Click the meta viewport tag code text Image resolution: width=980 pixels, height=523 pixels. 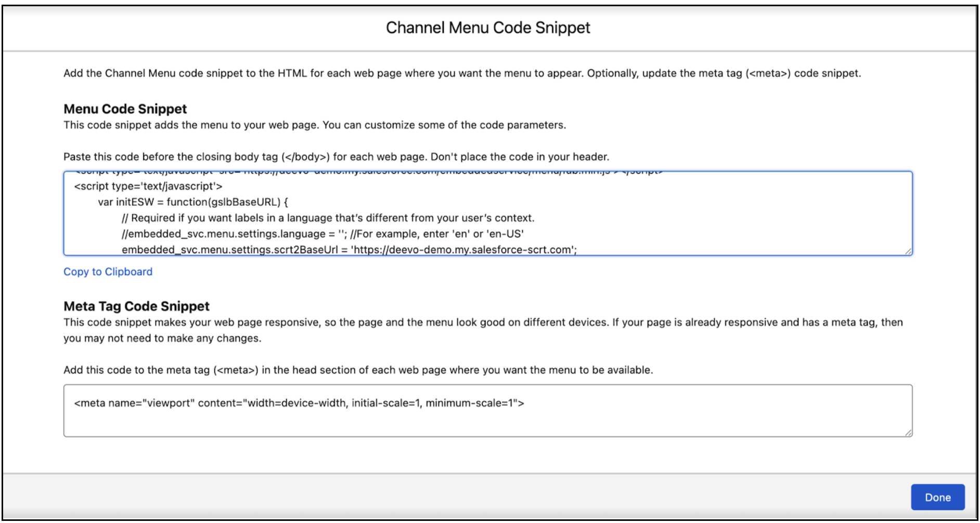299,403
